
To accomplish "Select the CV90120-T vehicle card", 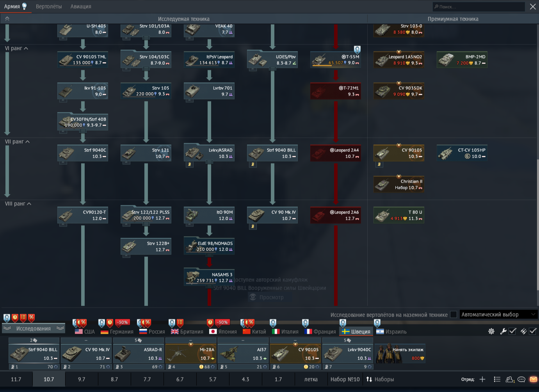I will [x=83, y=216].
